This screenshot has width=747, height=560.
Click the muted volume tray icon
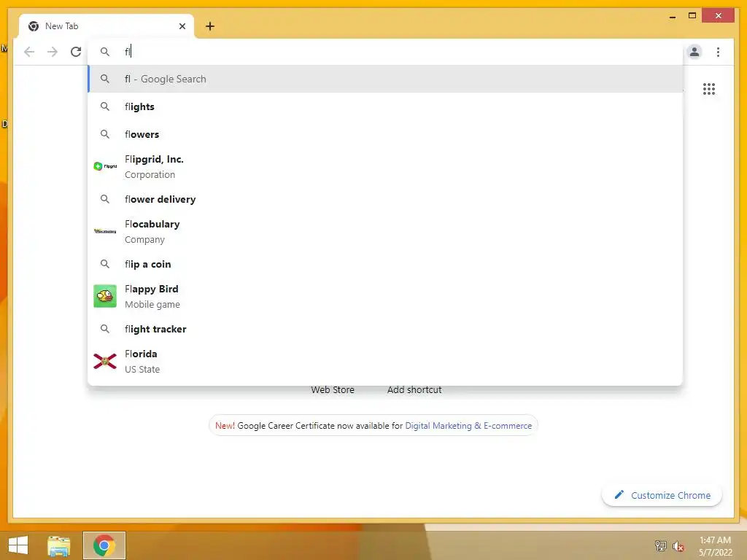coord(678,546)
